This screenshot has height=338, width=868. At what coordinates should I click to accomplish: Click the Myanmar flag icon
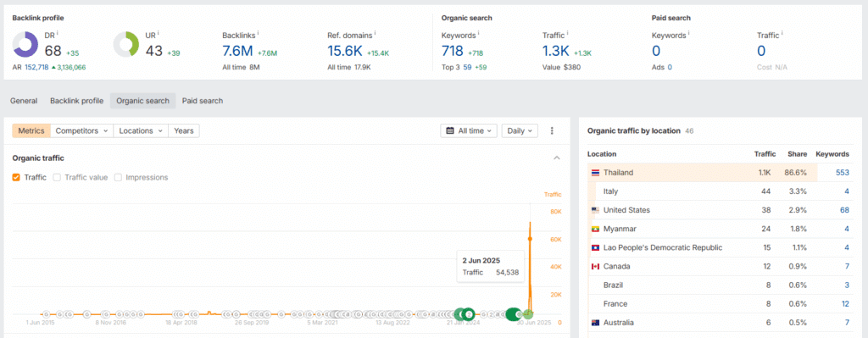tap(595, 229)
